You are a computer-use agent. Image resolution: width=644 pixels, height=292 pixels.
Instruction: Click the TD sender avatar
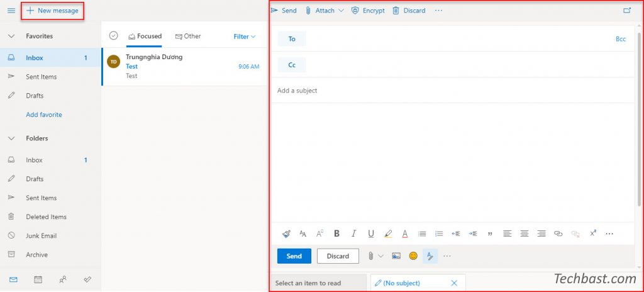click(x=113, y=62)
